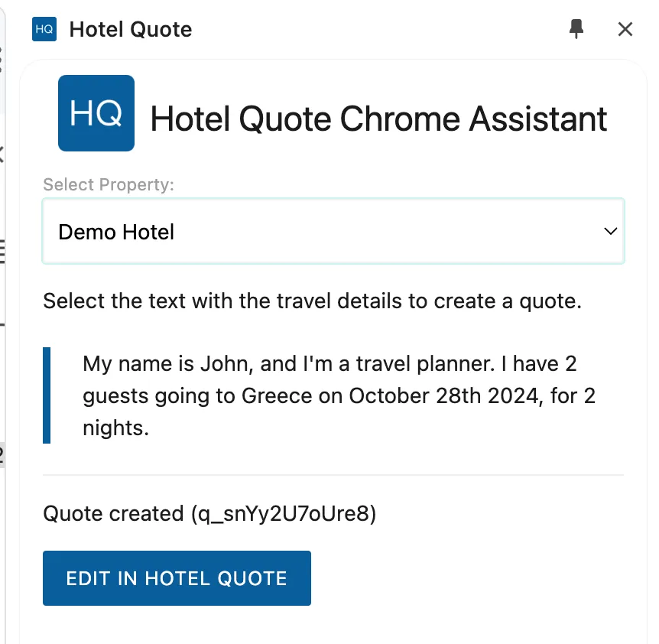
Task: Click the Hotel Quote Chrome Assistant heading
Action: (378, 119)
